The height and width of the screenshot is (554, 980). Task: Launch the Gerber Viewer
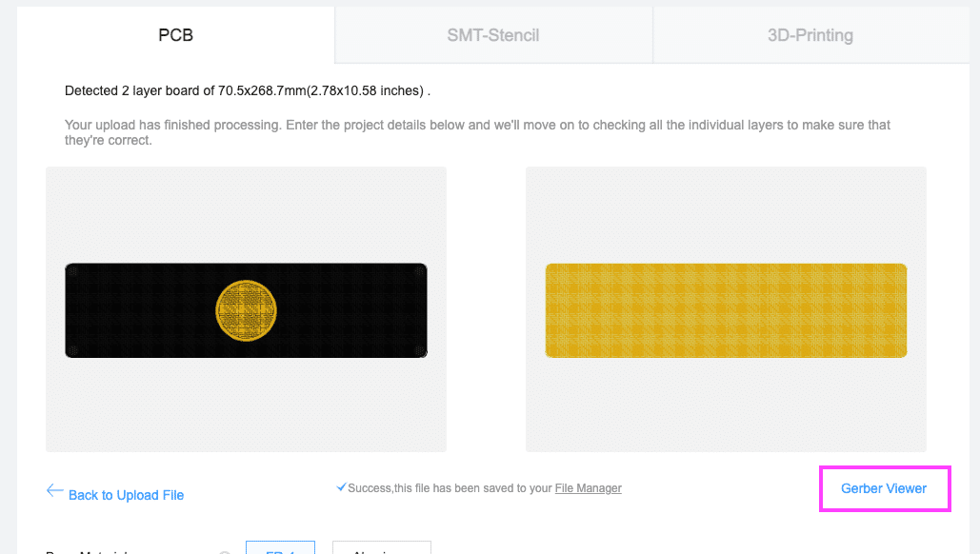point(884,488)
